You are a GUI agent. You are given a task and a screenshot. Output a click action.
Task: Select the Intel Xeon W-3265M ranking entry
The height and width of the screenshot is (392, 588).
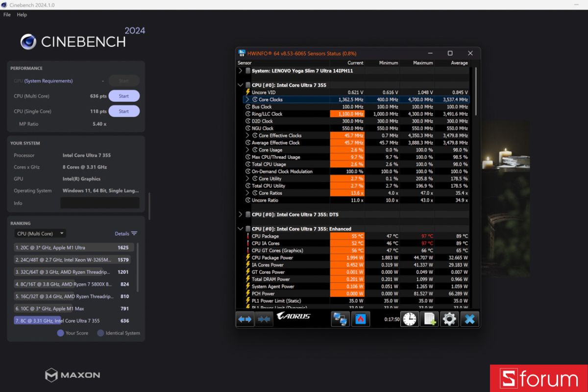click(x=73, y=260)
